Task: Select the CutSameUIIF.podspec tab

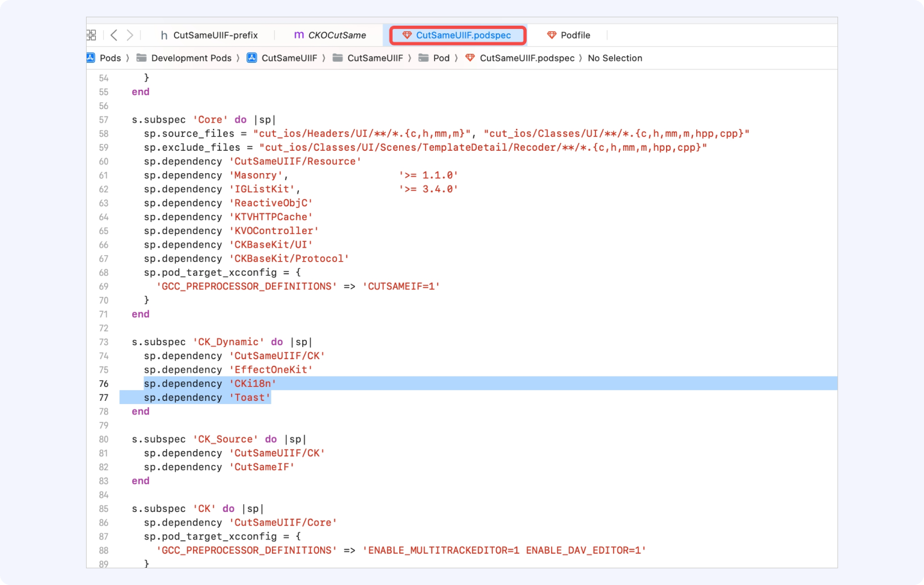Action: (458, 35)
